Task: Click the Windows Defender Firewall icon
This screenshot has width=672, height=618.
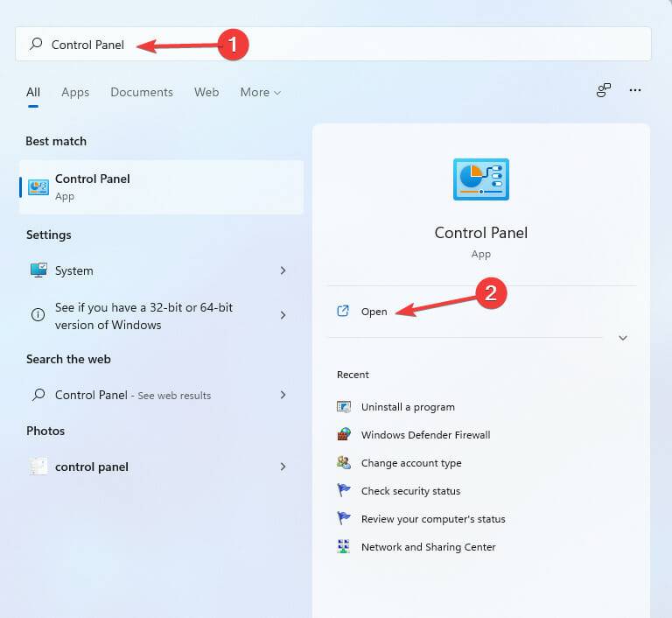Action: [344, 434]
